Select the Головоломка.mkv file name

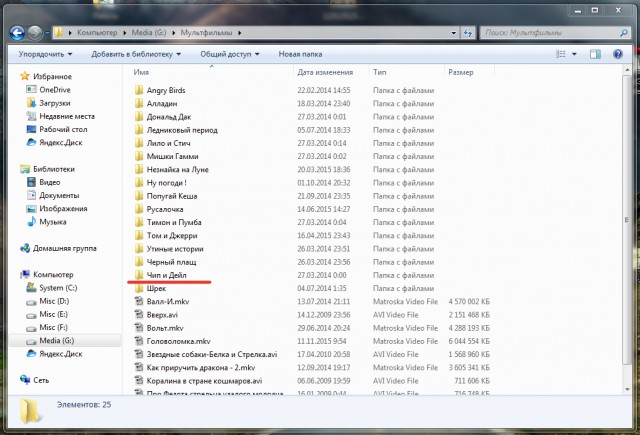(178, 341)
